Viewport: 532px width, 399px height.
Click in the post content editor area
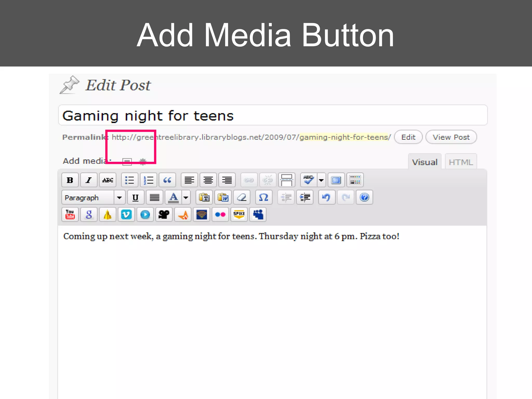[272, 312]
